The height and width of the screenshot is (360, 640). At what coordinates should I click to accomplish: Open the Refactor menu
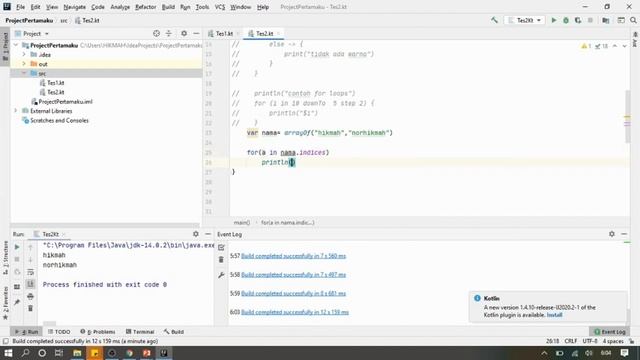146,7
